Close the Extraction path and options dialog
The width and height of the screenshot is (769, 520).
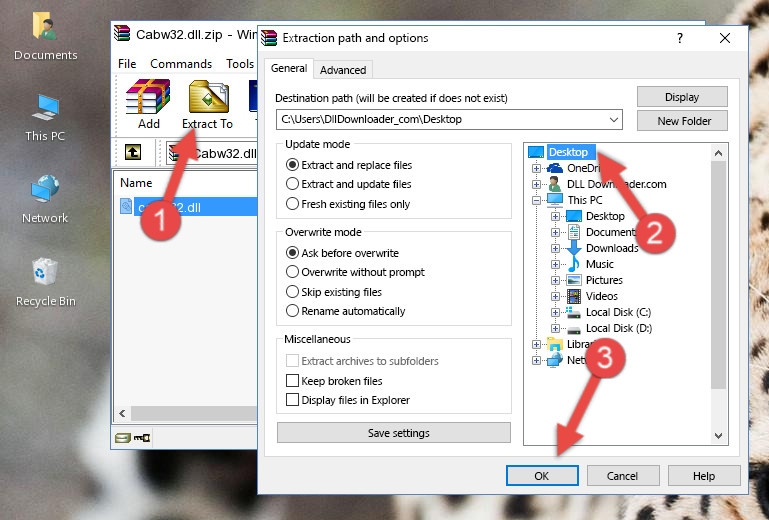725,38
